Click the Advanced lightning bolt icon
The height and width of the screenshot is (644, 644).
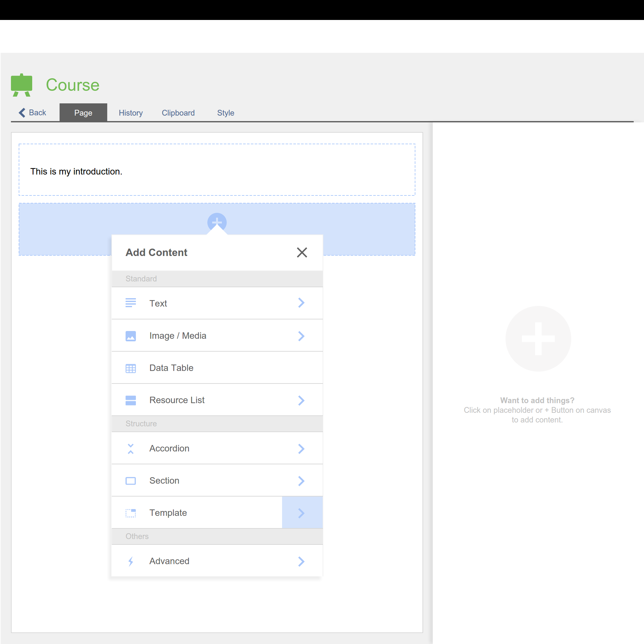pos(131,561)
